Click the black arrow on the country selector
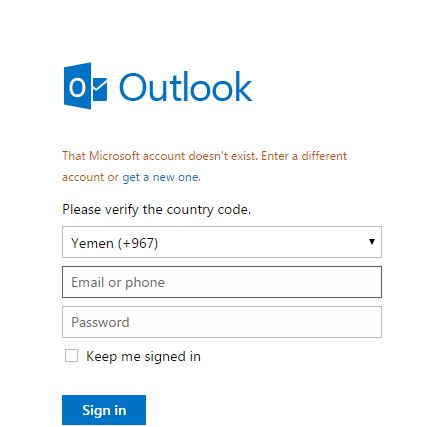The height and width of the screenshot is (427, 445). click(x=372, y=242)
